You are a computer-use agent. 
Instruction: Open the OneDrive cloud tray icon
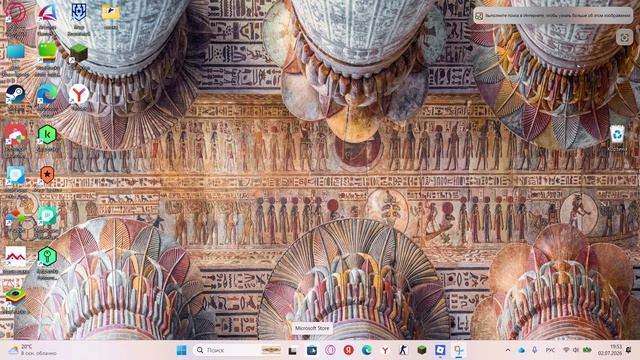(x=521, y=350)
